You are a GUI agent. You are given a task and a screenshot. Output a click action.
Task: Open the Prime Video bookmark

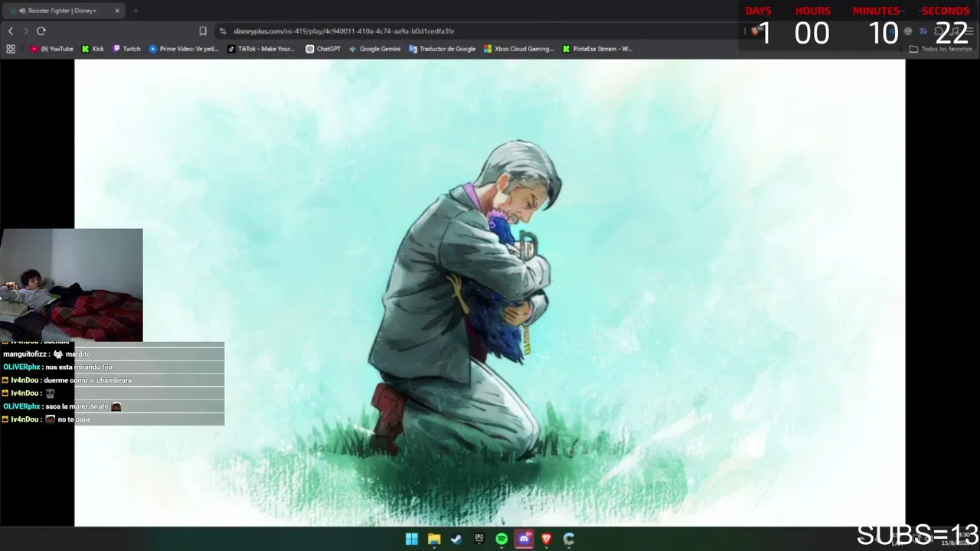[184, 49]
